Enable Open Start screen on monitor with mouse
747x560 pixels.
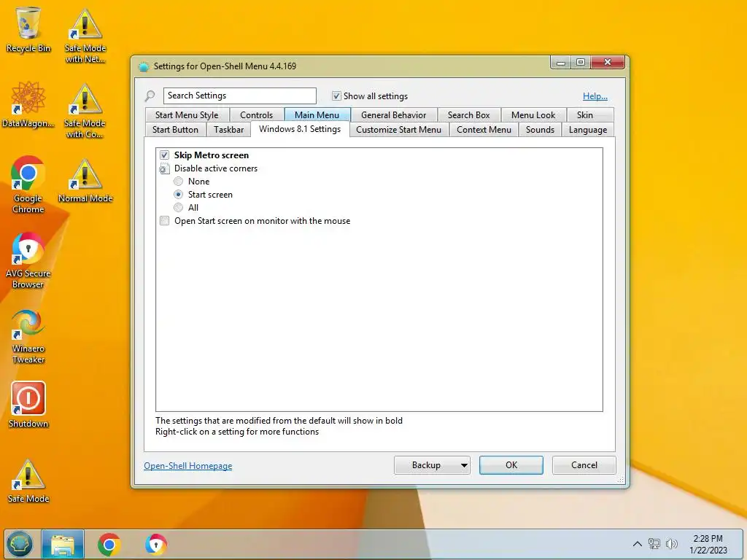164,221
